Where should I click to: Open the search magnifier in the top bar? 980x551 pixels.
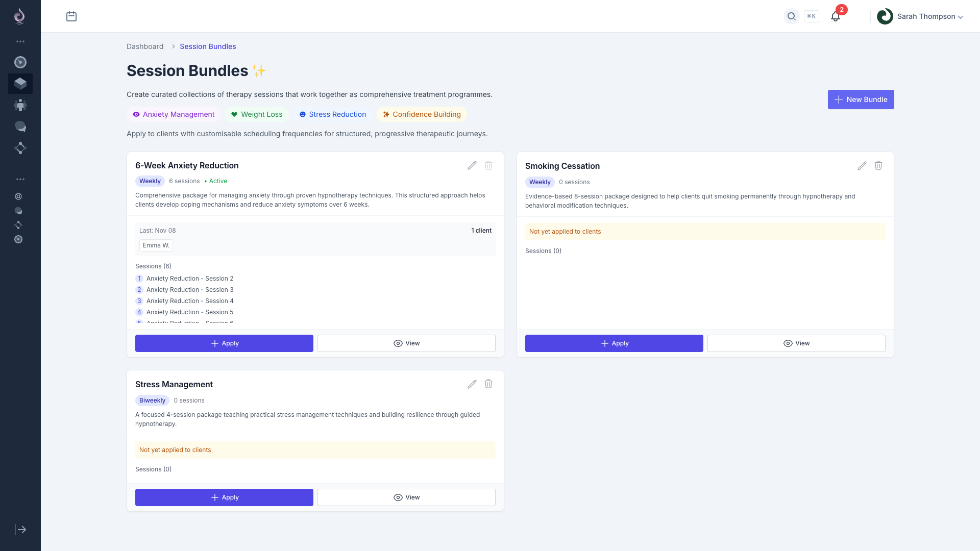point(791,16)
